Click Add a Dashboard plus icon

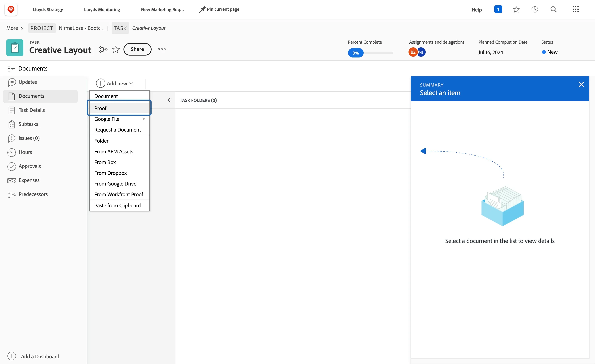(x=12, y=356)
